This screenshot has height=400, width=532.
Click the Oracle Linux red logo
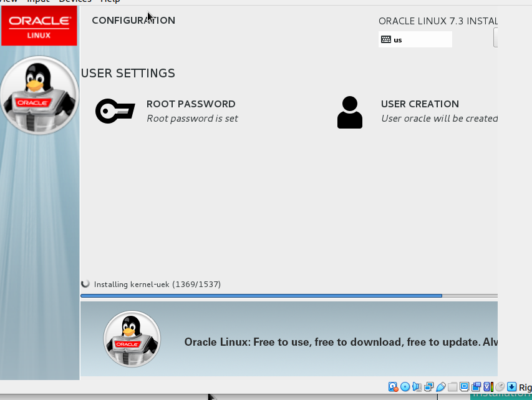coord(39,26)
